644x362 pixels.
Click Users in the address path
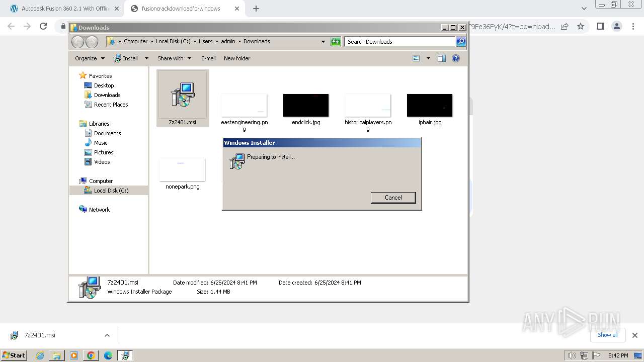coord(205,41)
